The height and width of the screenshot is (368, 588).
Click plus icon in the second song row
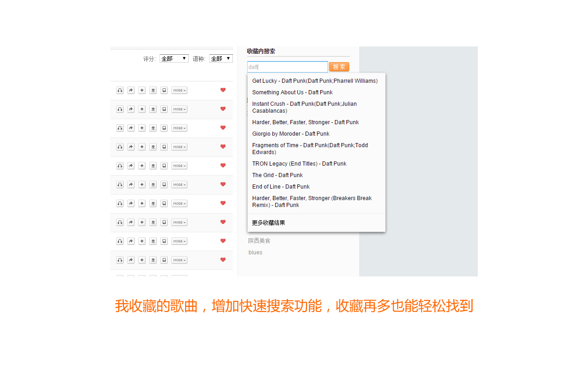click(x=142, y=109)
